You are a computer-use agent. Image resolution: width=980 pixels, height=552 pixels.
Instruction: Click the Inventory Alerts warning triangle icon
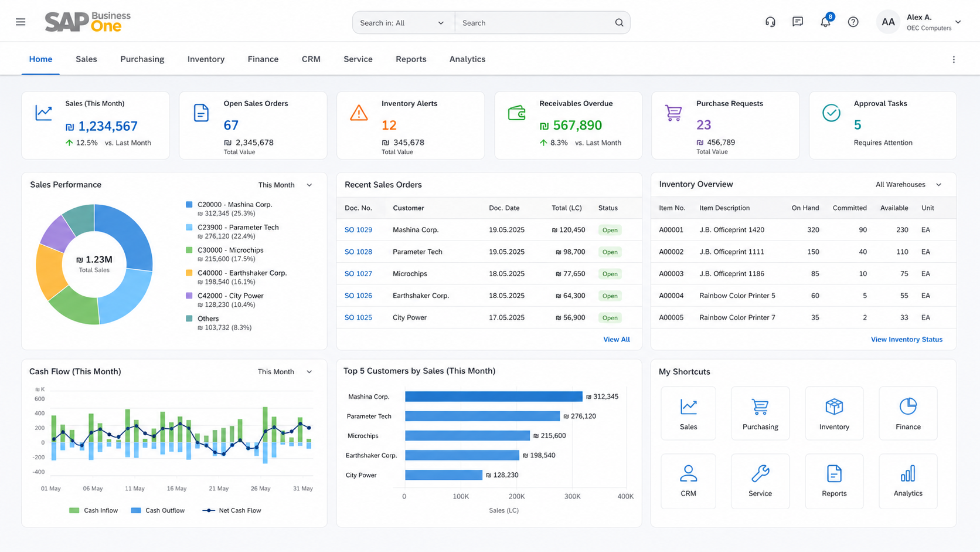point(359,113)
